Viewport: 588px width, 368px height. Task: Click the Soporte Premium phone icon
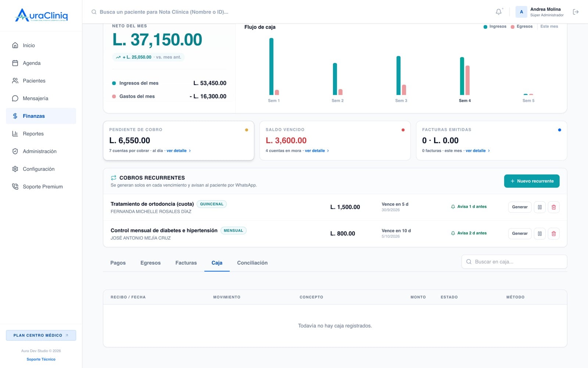pos(15,187)
